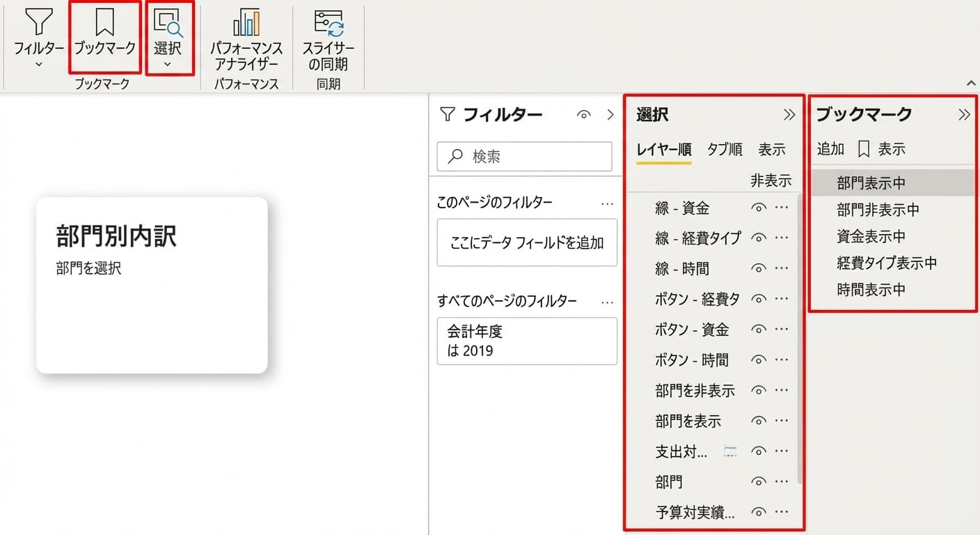Click 追加 in the ブックマーク pane
The height and width of the screenshot is (535, 980).
coord(830,149)
